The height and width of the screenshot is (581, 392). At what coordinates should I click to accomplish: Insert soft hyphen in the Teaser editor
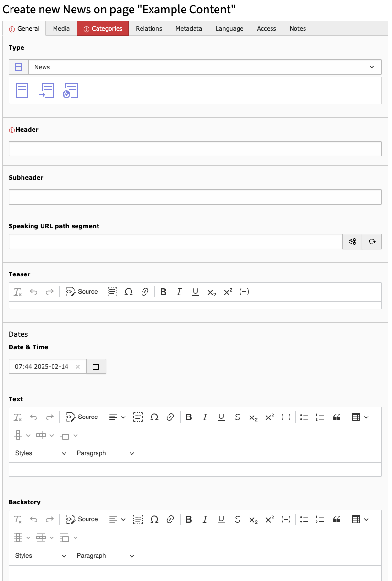click(x=244, y=292)
